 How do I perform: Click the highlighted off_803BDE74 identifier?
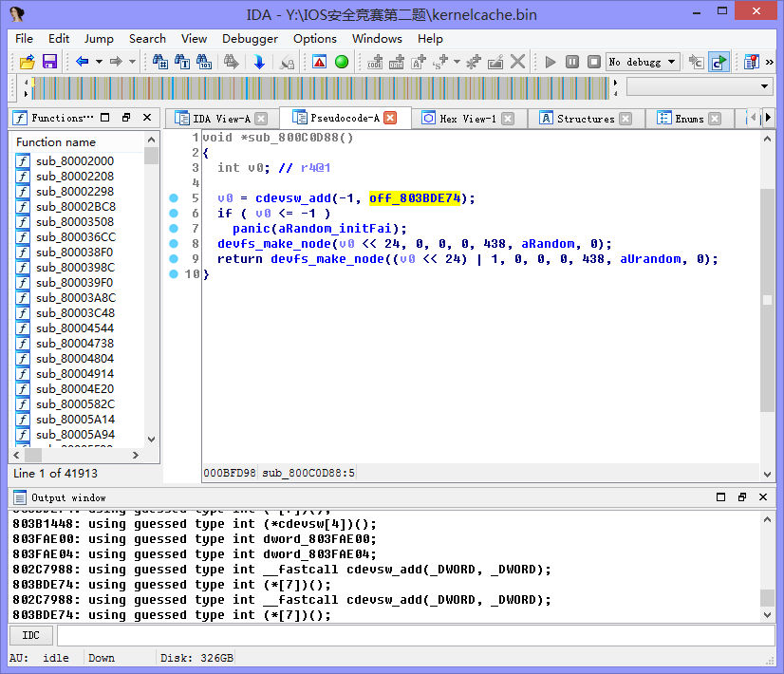415,198
